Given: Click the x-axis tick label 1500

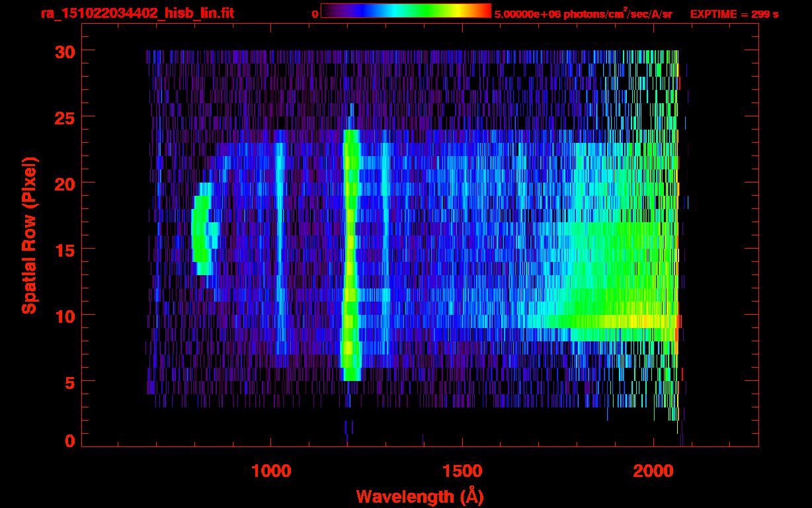Looking at the screenshot, I should click(x=462, y=471).
